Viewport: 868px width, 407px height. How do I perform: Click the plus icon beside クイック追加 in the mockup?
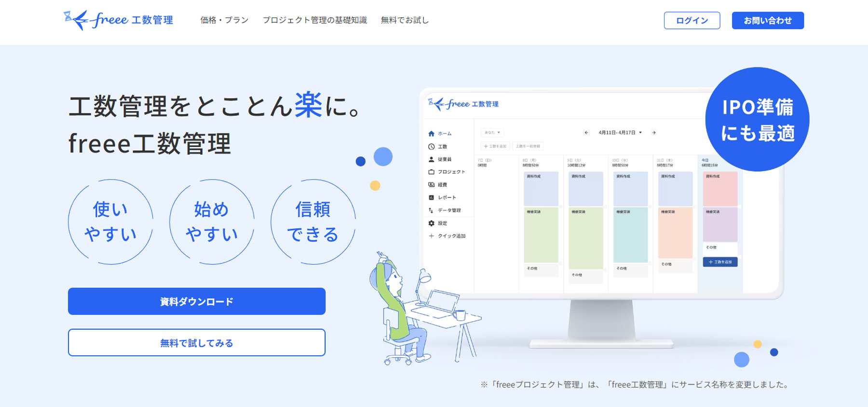click(431, 236)
